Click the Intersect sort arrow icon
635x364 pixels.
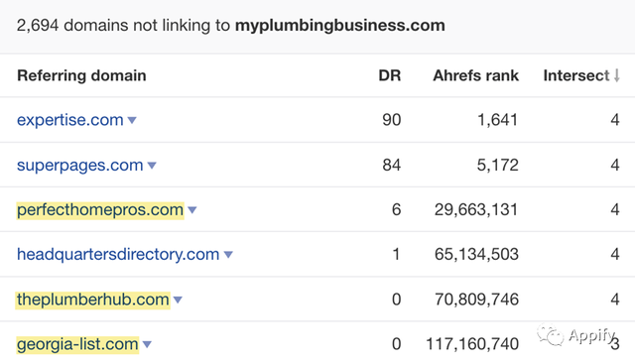pos(616,75)
